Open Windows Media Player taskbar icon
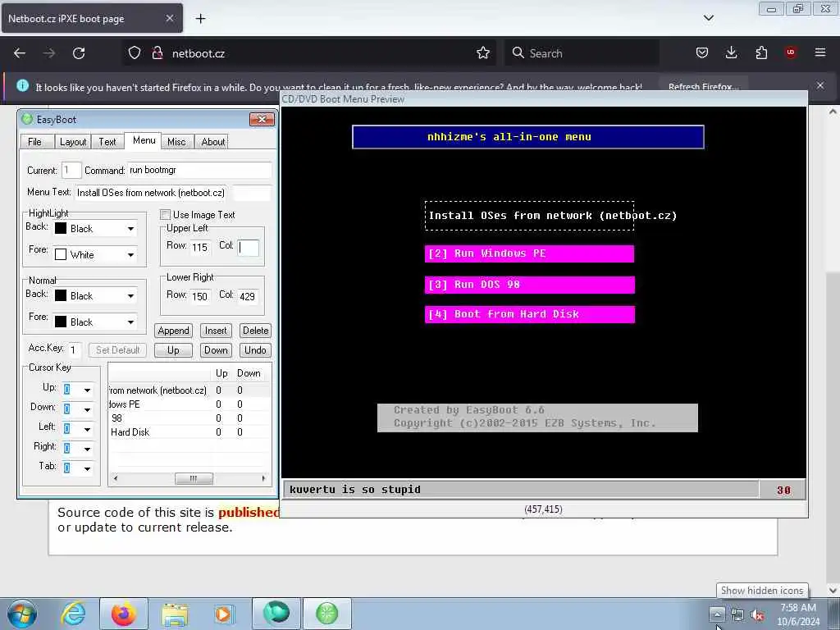840x630 pixels. (224, 614)
